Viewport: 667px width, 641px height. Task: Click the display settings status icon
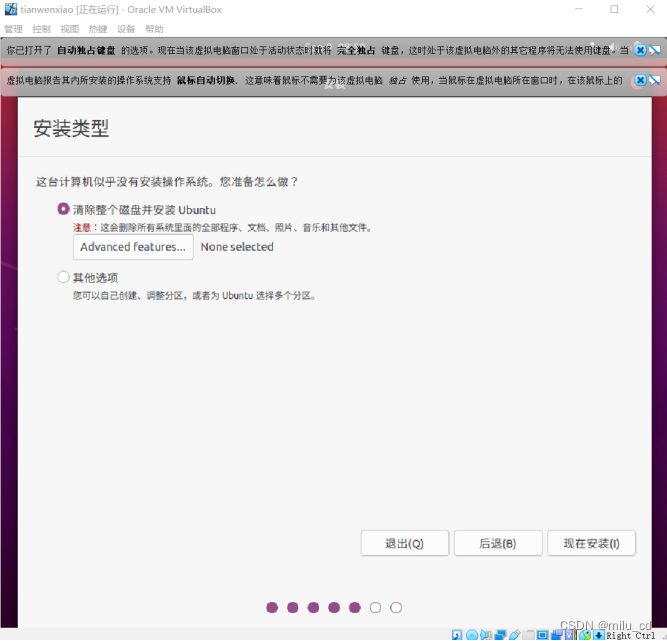pos(542,635)
